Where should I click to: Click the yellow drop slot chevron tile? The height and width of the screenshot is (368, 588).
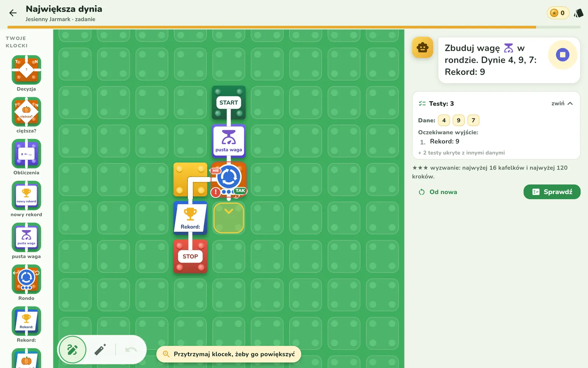[x=229, y=218]
